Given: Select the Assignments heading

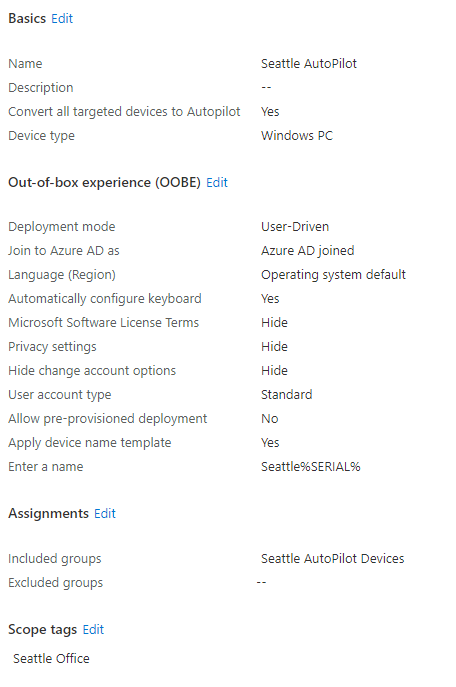Looking at the screenshot, I should 48,513.
